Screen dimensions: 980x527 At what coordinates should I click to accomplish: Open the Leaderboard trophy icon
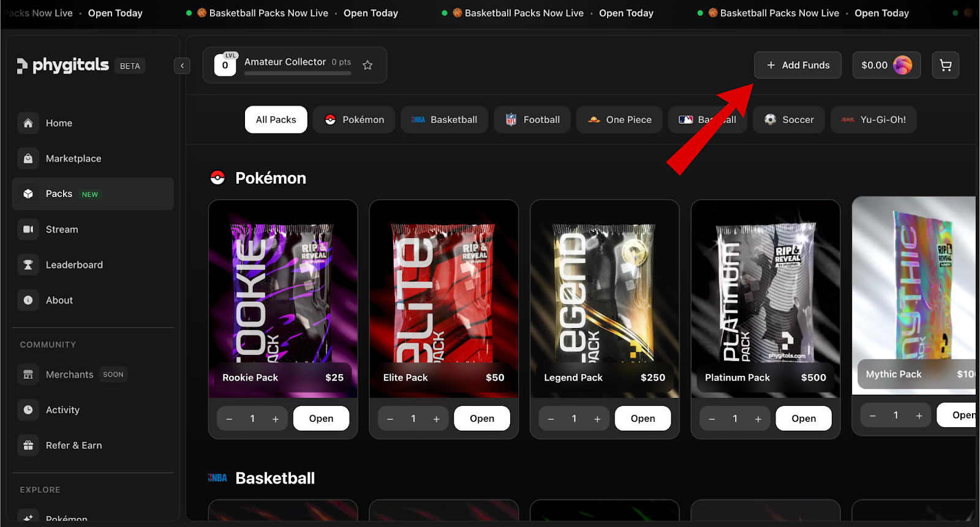tap(28, 265)
